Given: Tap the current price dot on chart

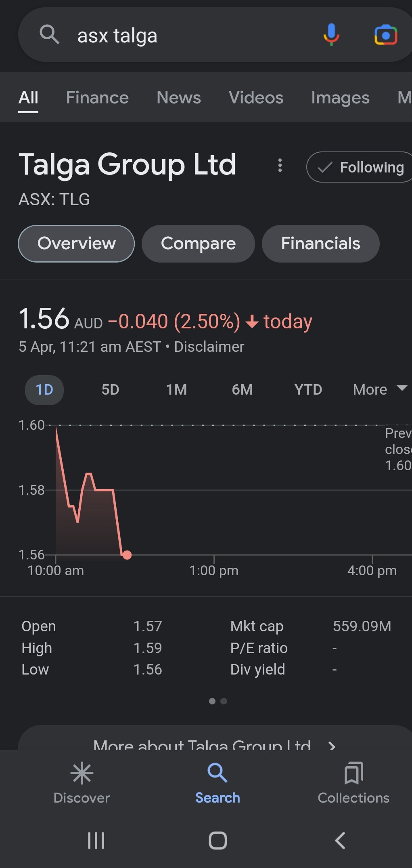Looking at the screenshot, I should 127,555.
